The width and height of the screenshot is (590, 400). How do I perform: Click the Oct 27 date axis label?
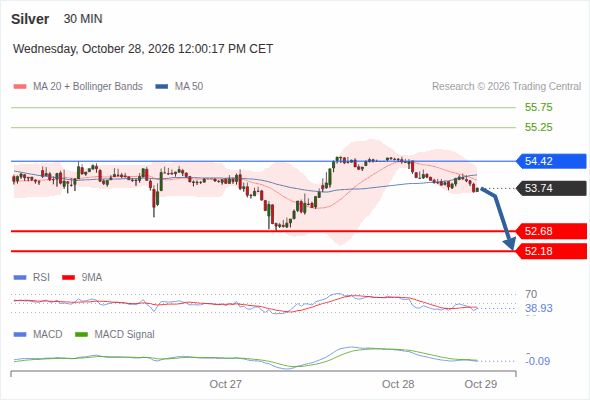pyautogui.click(x=225, y=384)
